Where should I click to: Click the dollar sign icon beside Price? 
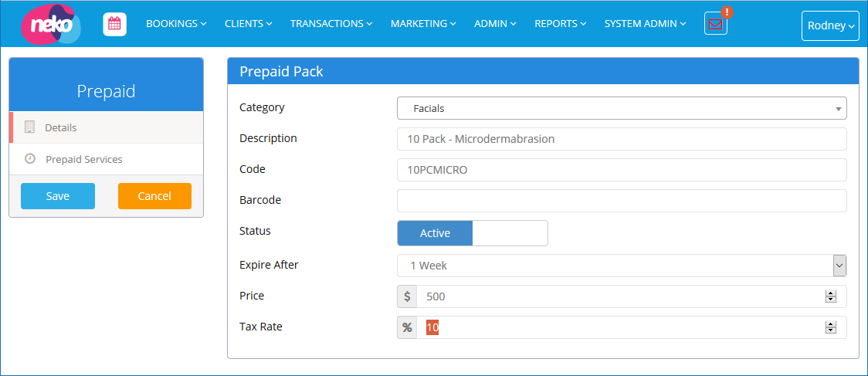(x=407, y=296)
